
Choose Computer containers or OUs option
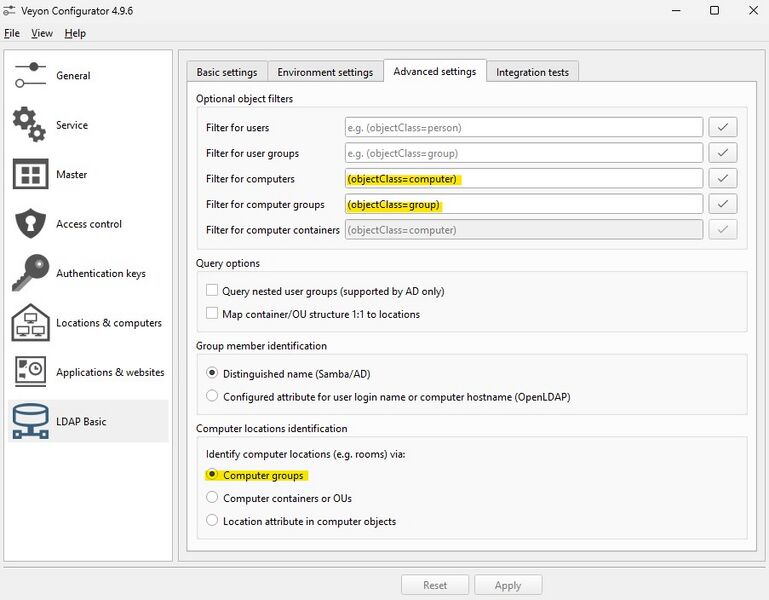pos(212,497)
